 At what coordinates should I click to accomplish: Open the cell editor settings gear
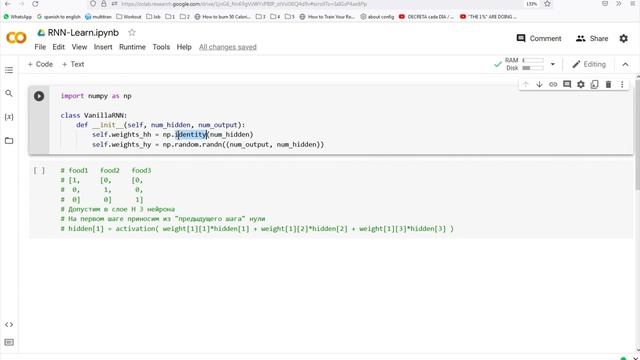tap(581, 84)
